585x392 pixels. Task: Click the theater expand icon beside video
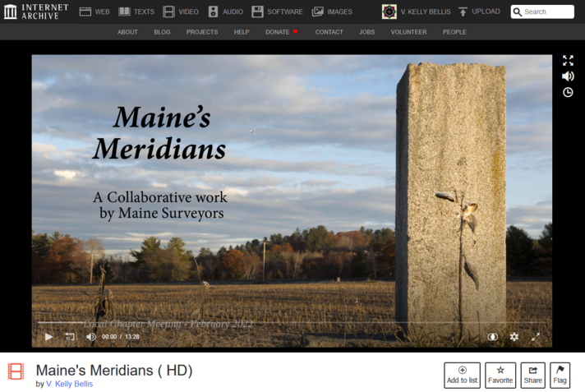pyautogui.click(x=568, y=61)
